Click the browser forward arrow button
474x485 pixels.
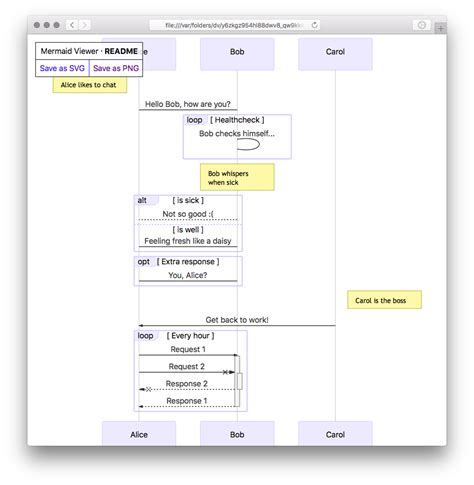(x=84, y=25)
